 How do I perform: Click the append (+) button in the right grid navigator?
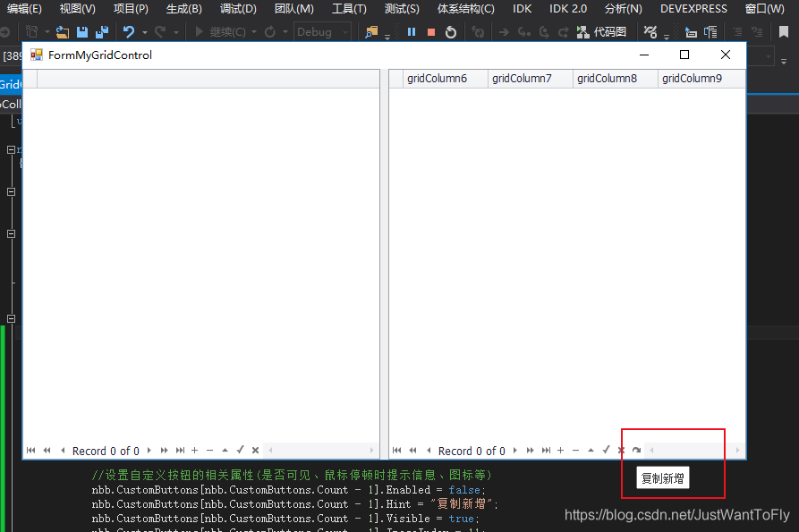pos(560,450)
